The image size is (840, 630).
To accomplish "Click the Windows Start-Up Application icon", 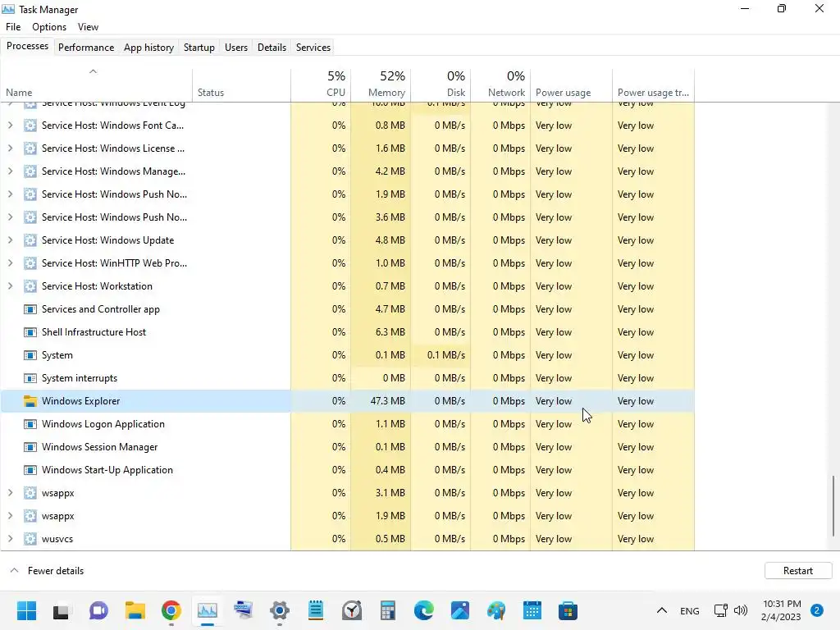I will click(x=30, y=470).
